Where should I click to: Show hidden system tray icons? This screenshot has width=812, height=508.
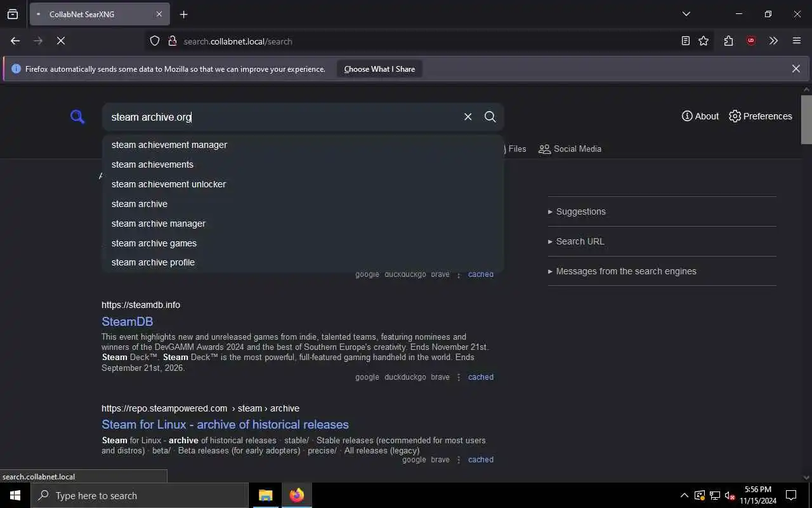[684, 495]
